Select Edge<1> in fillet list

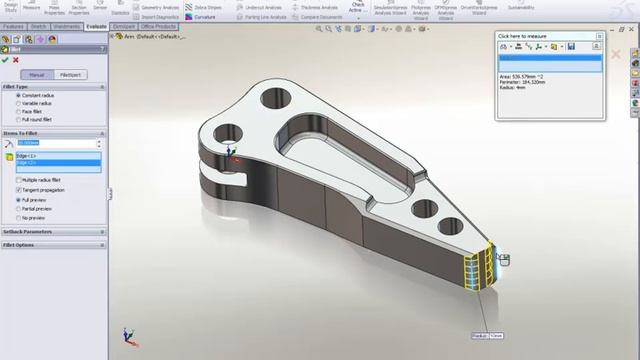point(58,156)
